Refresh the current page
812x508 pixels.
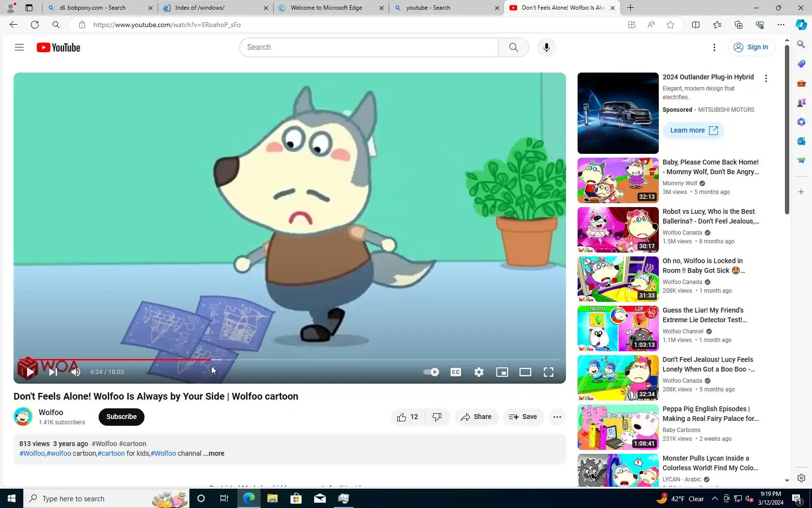click(35, 25)
